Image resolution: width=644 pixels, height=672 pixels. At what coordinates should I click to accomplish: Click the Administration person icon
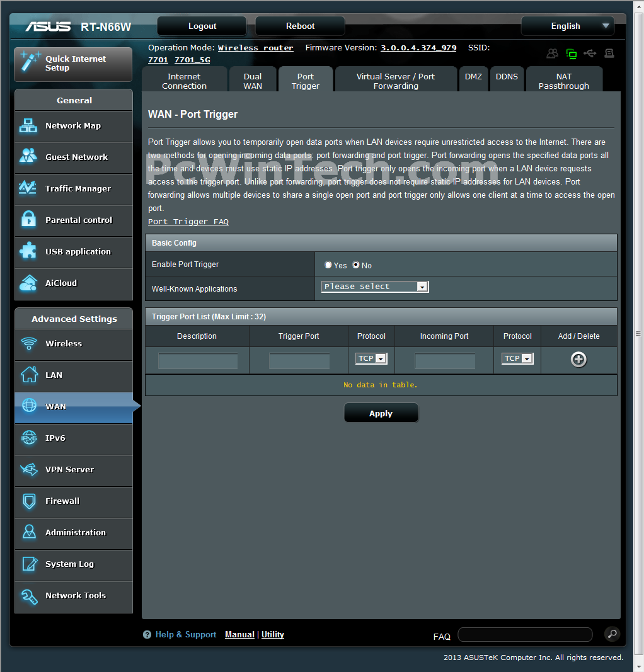click(x=29, y=532)
